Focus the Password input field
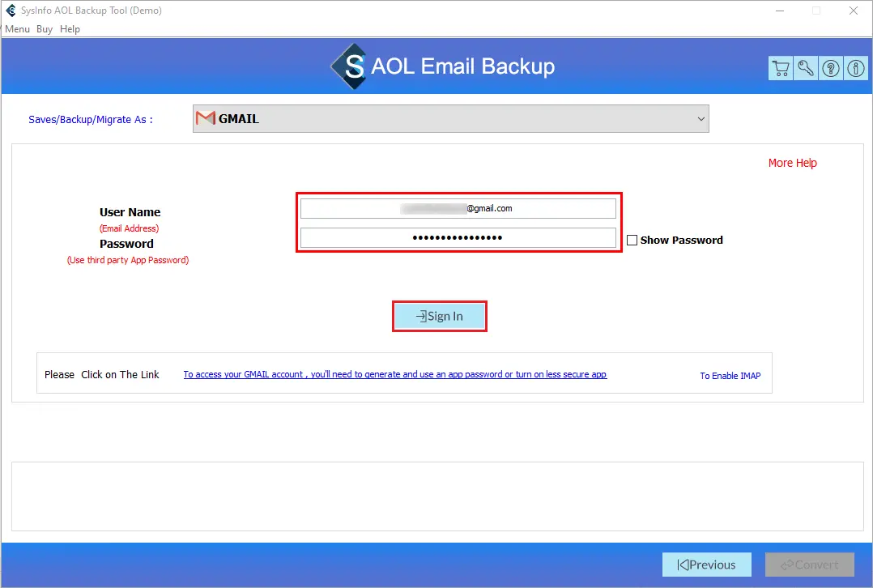This screenshot has height=588, width=873. point(458,237)
